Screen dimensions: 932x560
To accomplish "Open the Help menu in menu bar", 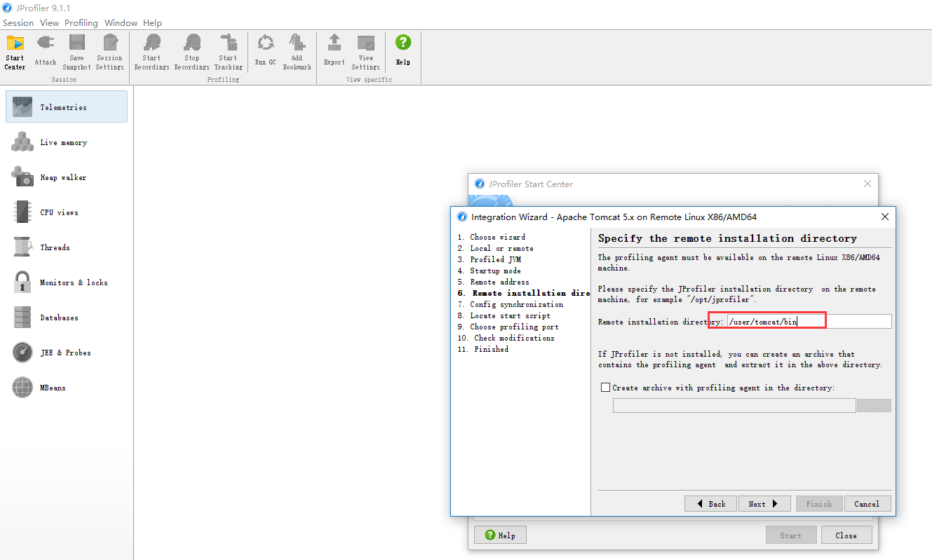I will click(x=152, y=22).
